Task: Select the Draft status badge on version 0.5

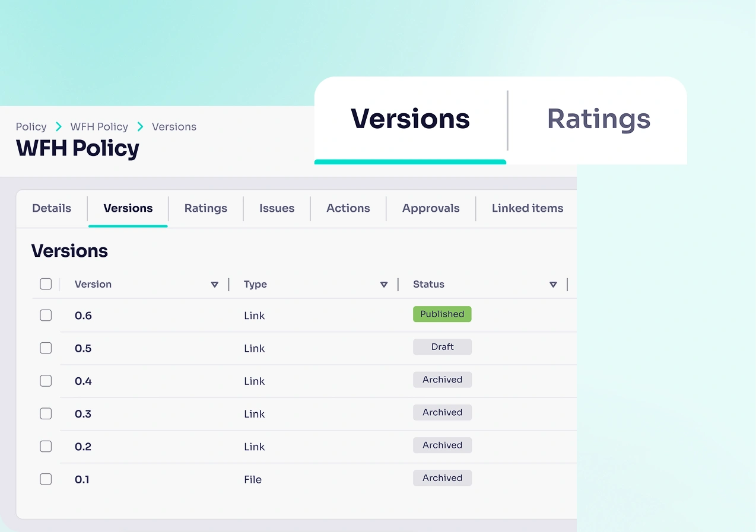Action: (x=442, y=346)
